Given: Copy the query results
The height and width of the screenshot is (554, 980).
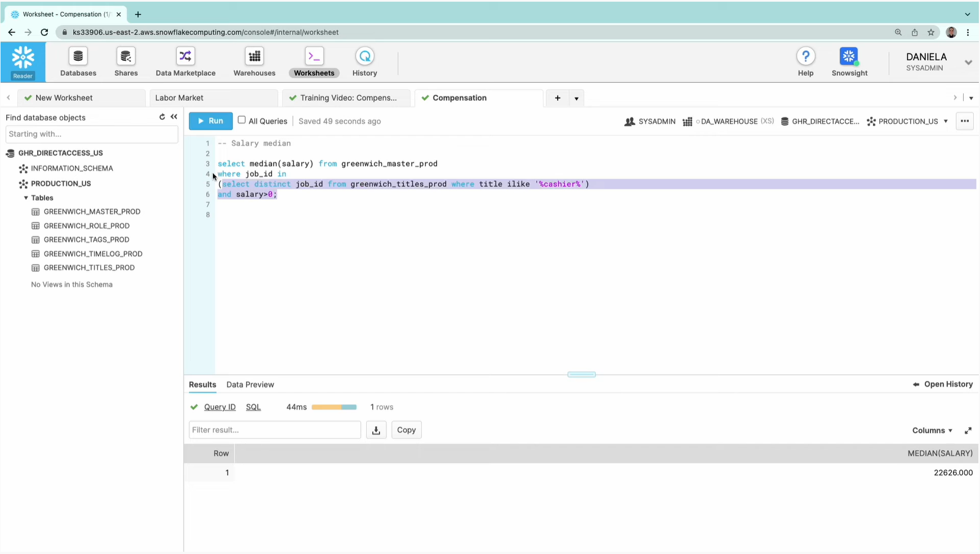Looking at the screenshot, I should coord(406,430).
